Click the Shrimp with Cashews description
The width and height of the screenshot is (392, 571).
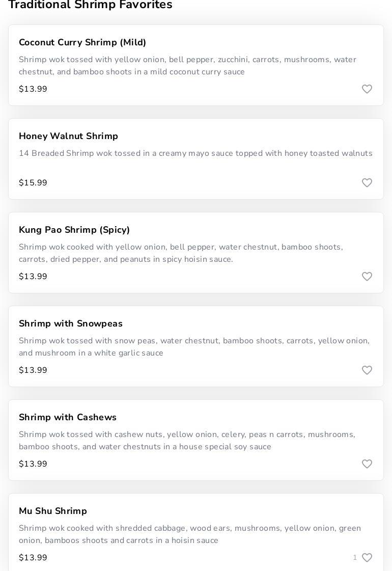[x=187, y=441]
